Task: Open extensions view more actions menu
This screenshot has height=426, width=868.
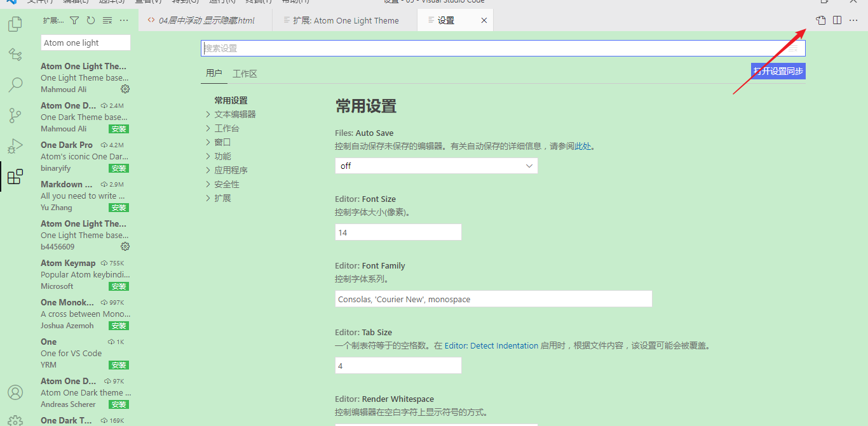Action: click(124, 20)
